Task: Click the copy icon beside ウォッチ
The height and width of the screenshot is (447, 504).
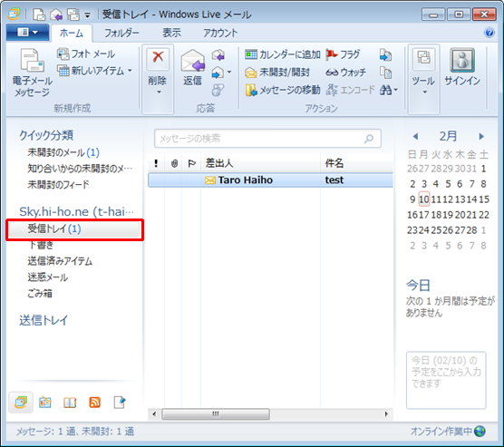Action: tap(386, 73)
